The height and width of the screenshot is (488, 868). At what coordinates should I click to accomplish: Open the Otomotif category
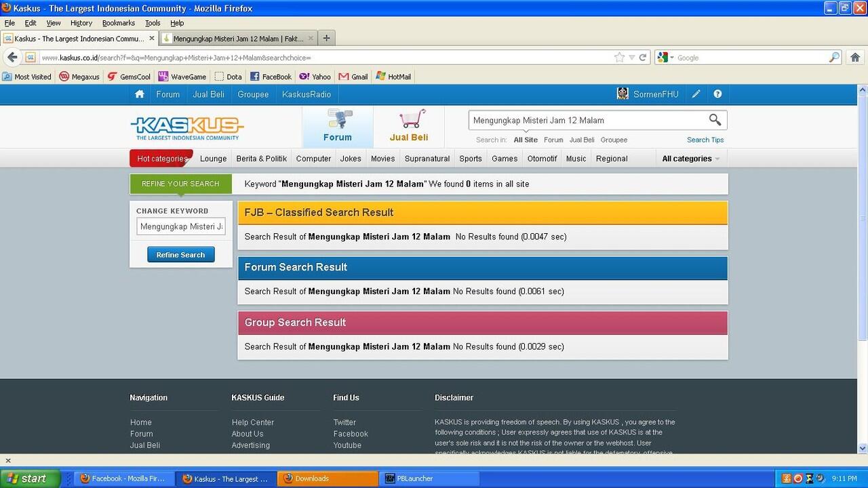pos(542,159)
